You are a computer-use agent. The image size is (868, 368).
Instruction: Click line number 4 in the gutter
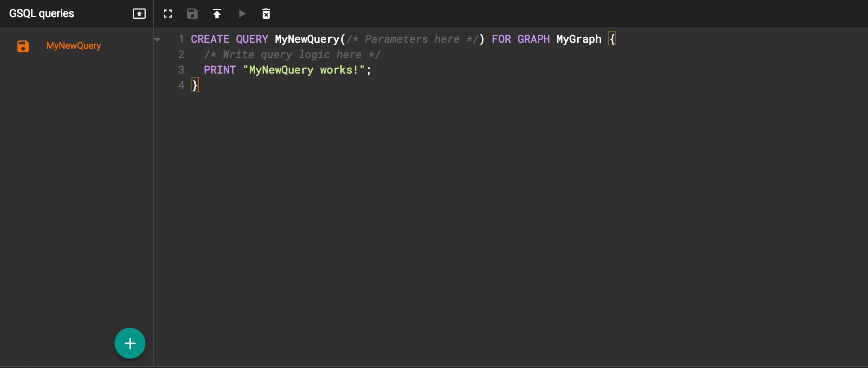(181, 86)
